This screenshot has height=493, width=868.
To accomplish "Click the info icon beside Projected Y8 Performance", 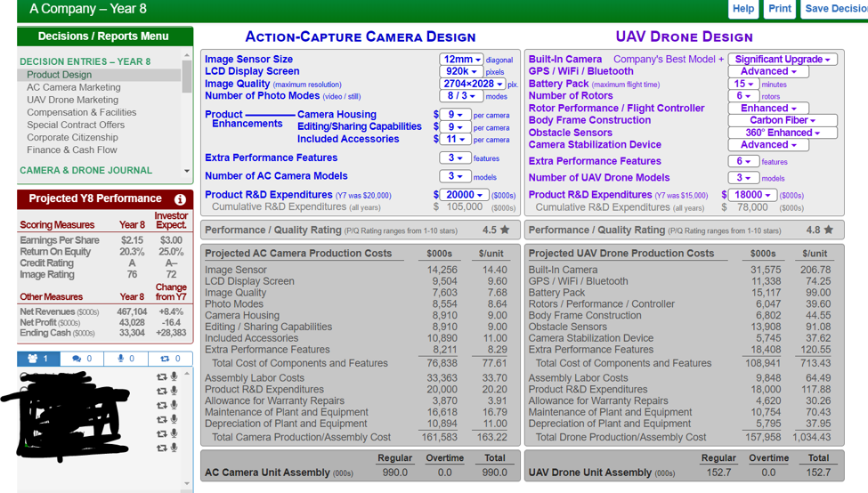I will tap(180, 199).
